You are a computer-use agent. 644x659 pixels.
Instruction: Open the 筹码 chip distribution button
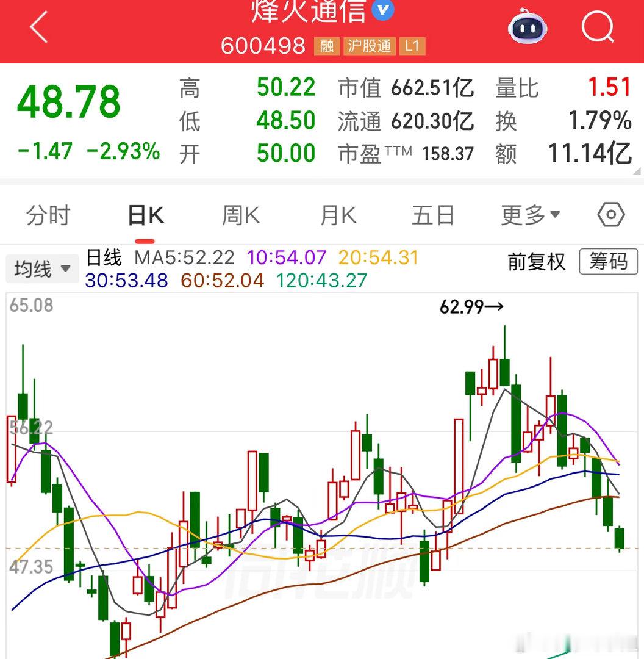608,261
